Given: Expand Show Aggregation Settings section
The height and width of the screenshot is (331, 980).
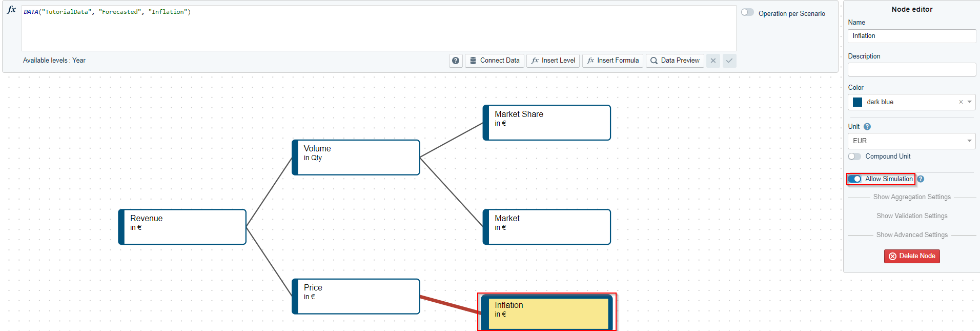Looking at the screenshot, I should click(x=911, y=197).
